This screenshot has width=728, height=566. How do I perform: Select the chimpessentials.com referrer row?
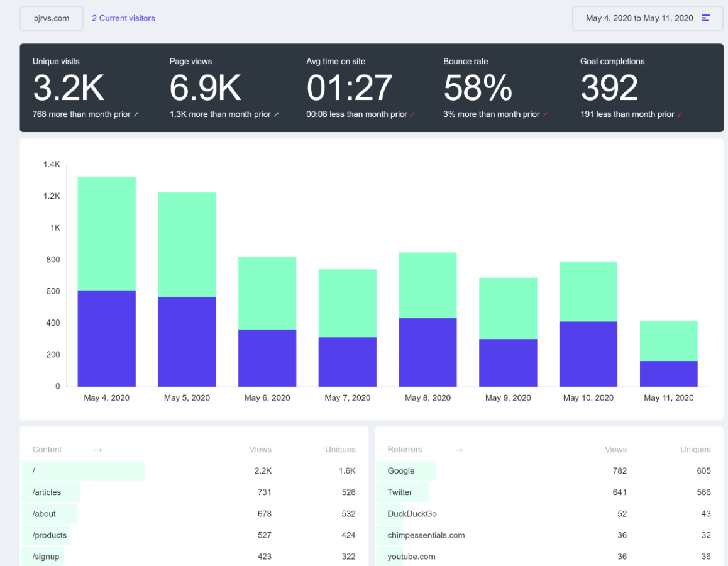pyautogui.click(x=549, y=535)
